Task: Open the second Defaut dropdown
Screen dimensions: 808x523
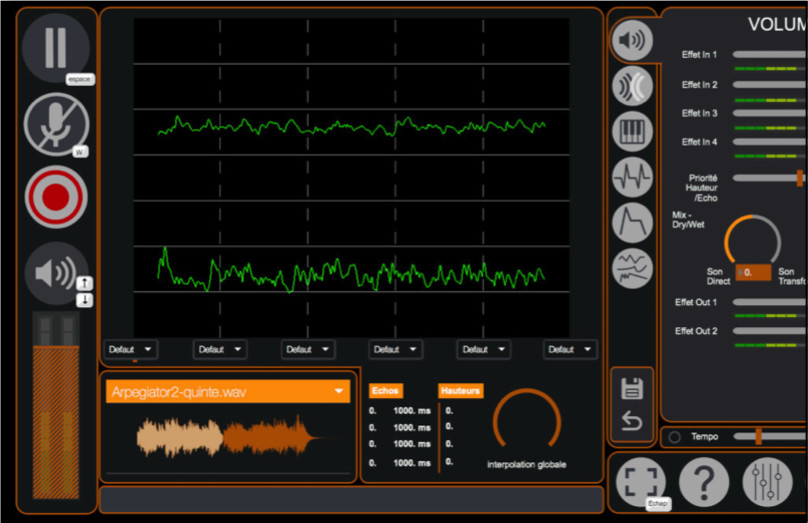Action: click(x=220, y=349)
